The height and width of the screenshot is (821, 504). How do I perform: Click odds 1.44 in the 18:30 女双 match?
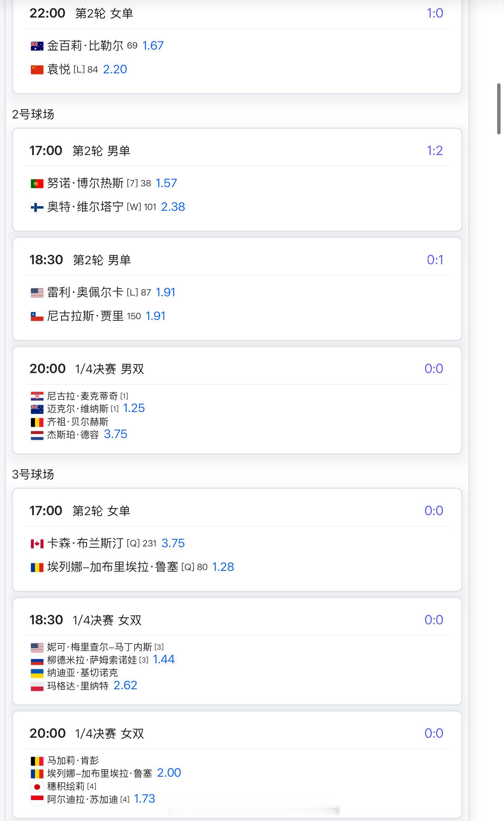pyautogui.click(x=163, y=659)
